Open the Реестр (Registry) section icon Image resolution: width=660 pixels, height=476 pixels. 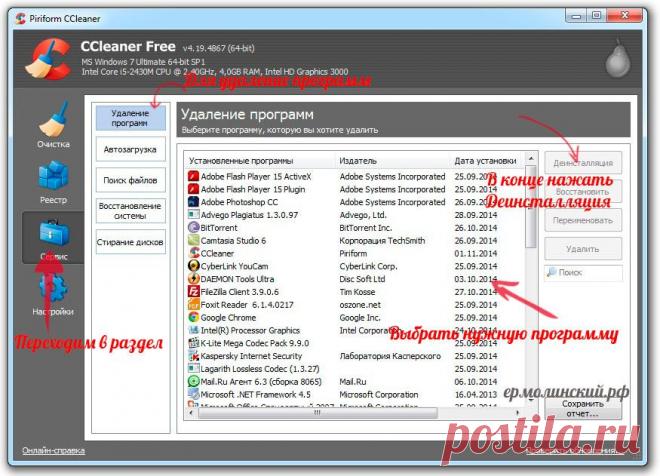tap(53, 178)
